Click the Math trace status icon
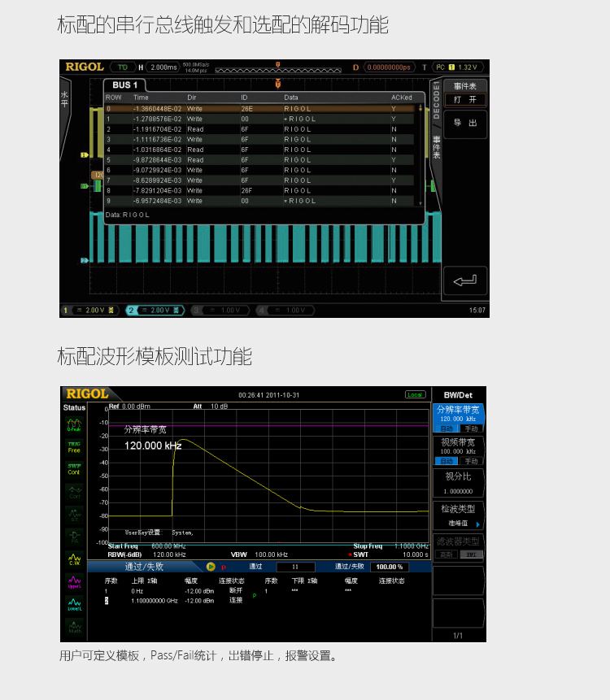 tap(74, 627)
